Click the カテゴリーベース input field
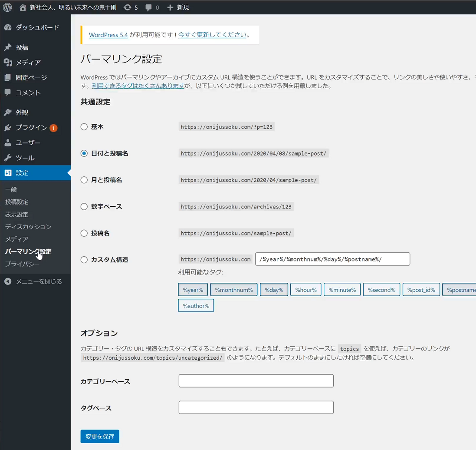The width and height of the screenshot is (476, 450). [256, 381]
